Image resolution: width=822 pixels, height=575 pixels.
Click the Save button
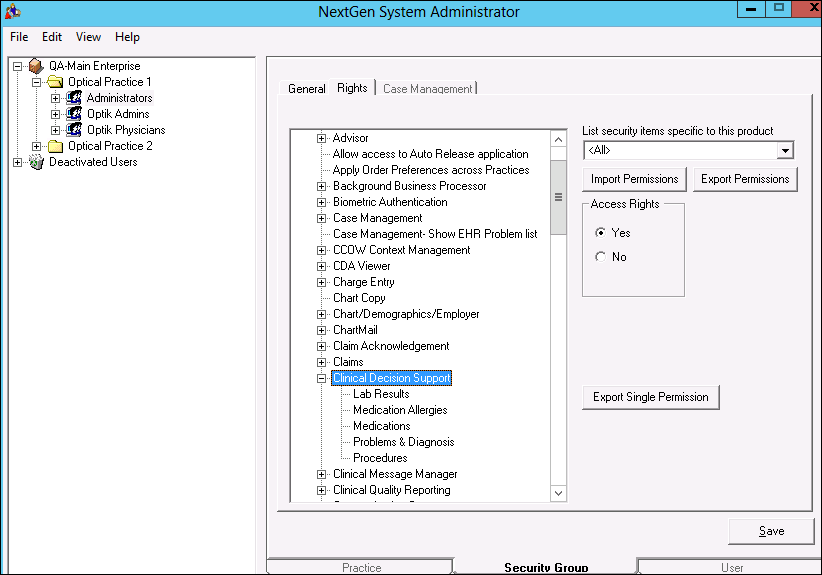tap(772, 531)
